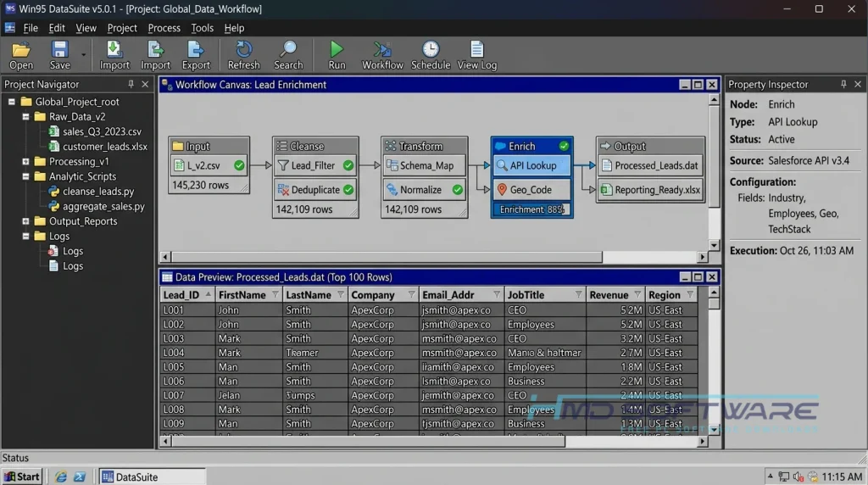Open the Schedule clock tool
The width and height of the screenshot is (868, 485).
click(431, 55)
